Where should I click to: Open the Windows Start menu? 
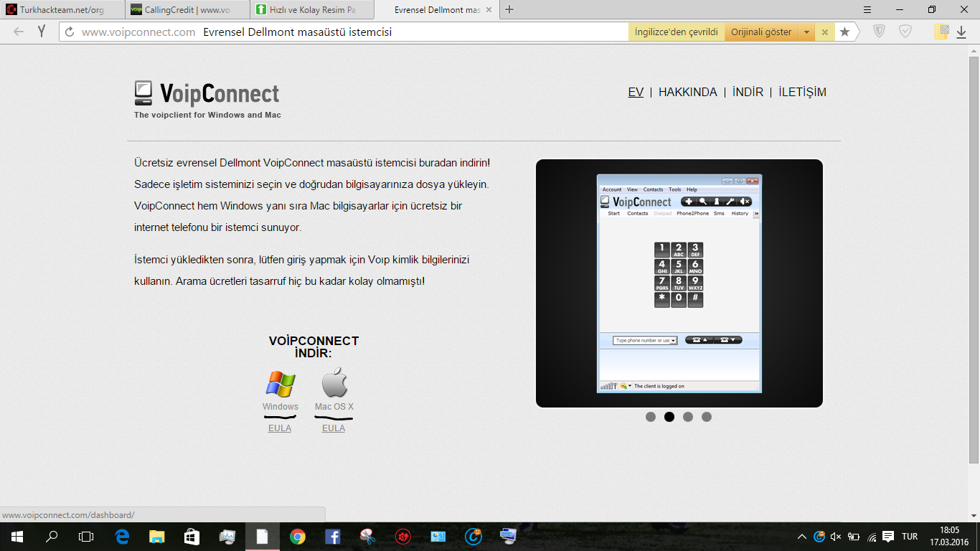[17, 537]
